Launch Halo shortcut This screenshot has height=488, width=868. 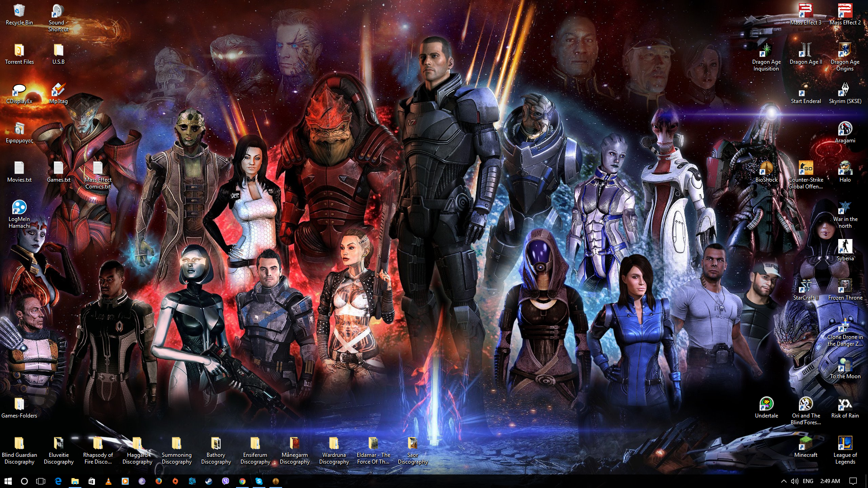[x=845, y=172]
